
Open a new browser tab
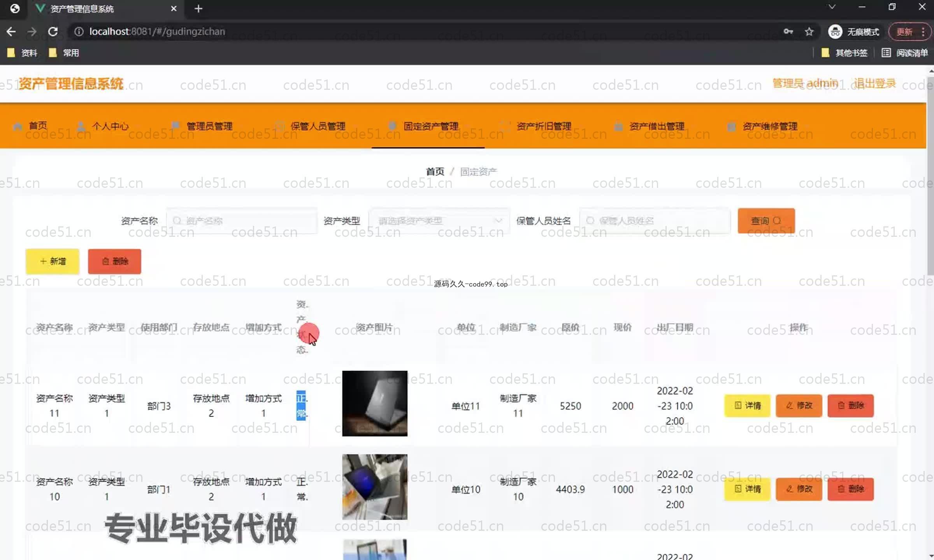198,9
